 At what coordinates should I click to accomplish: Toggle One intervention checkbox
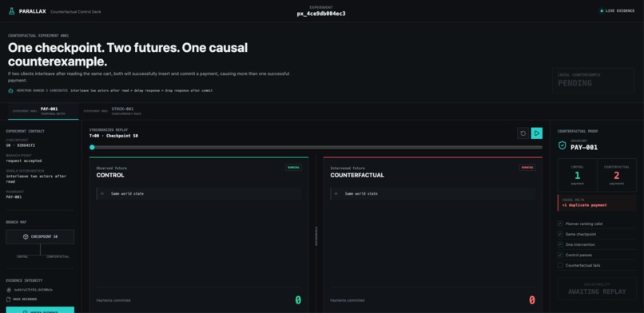(560, 244)
